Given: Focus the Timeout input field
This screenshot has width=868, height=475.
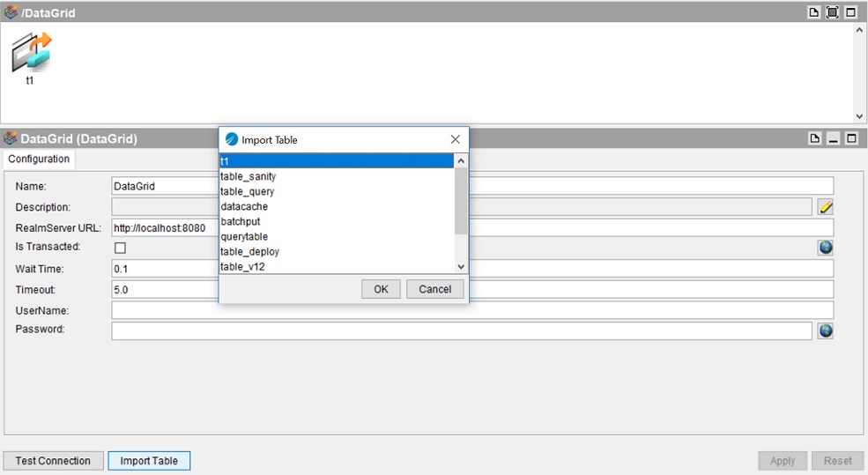Looking at the screenshot, I should coord(472,290).
